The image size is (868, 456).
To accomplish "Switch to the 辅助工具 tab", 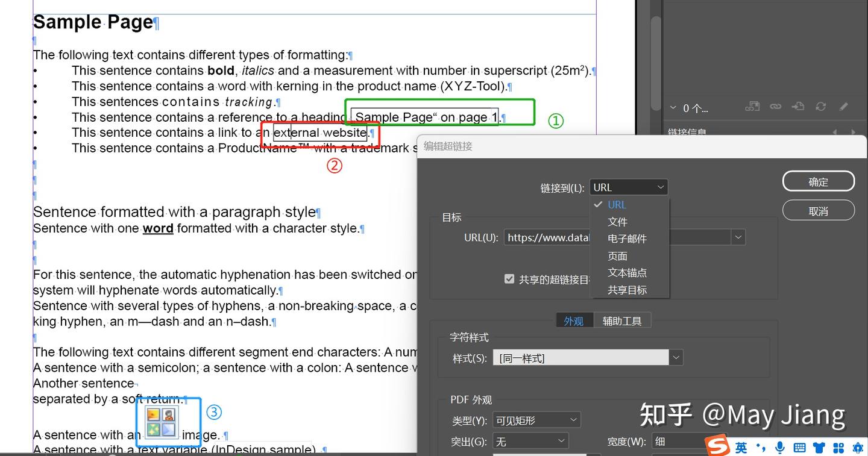I will [623, 320].
